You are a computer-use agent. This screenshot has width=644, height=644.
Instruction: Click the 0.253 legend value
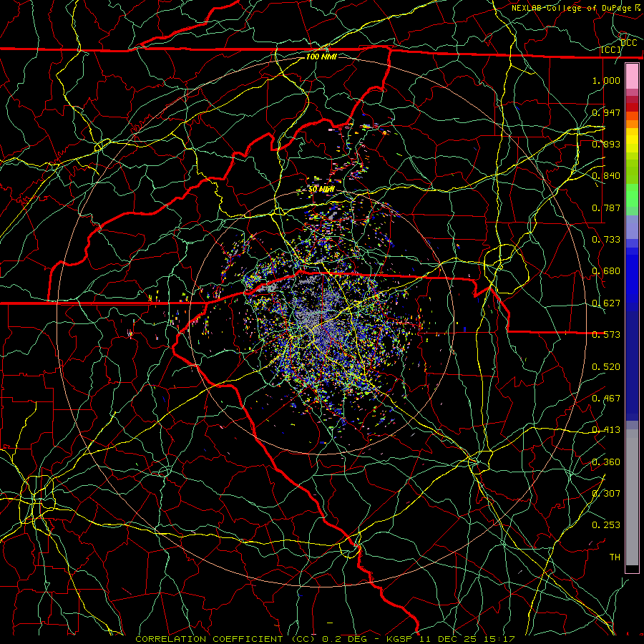tap(606, 525)
